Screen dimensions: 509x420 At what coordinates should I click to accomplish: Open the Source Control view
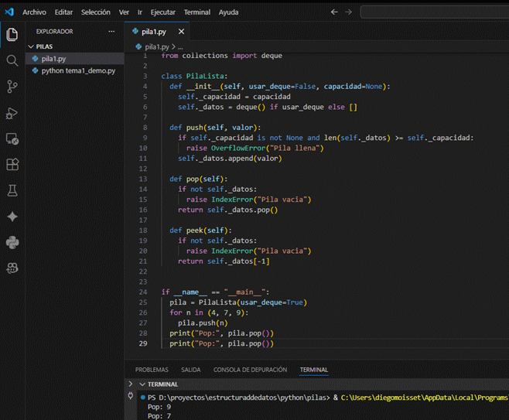(x=12, y=87)
